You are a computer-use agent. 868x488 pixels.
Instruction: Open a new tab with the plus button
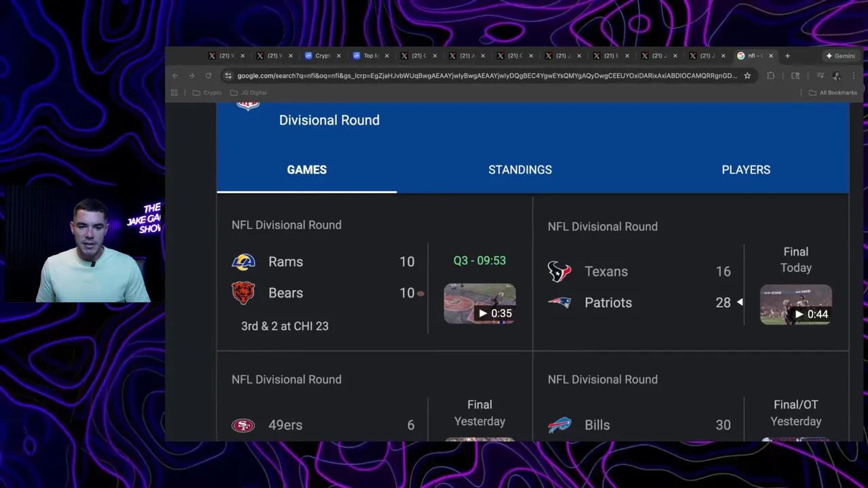coord(787,56)
